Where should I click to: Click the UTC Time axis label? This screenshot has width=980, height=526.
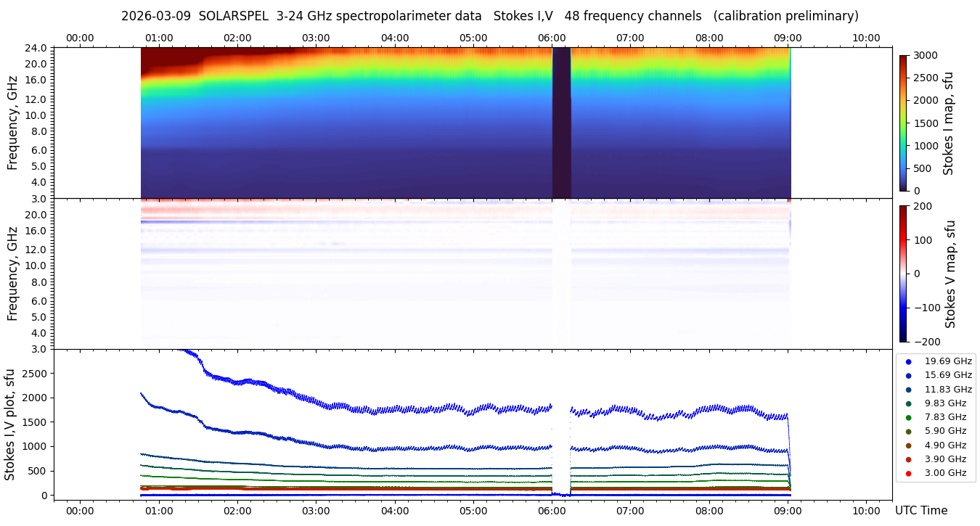coord(920,511)
